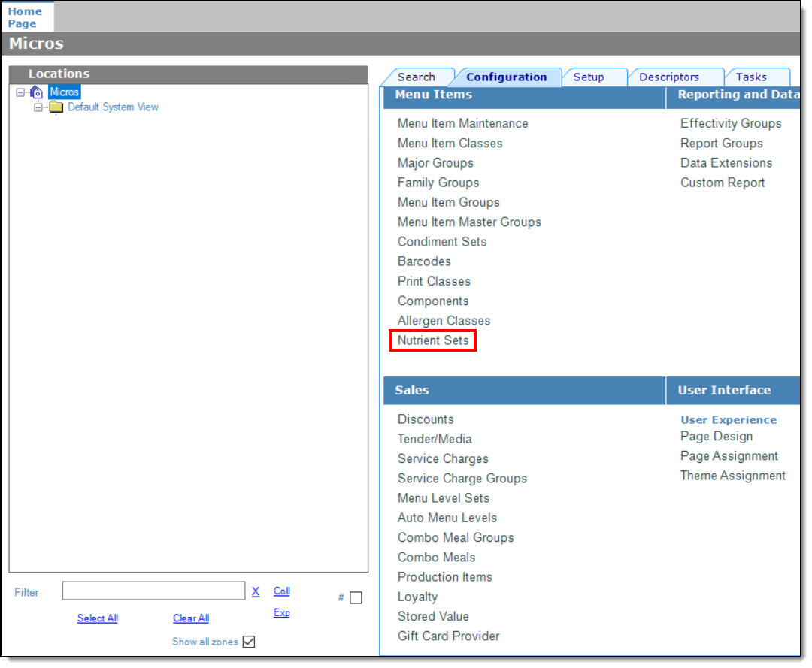This screenshot has height=668, width=812.
Task: Open Page Assignment
Action: coord(729,456)
